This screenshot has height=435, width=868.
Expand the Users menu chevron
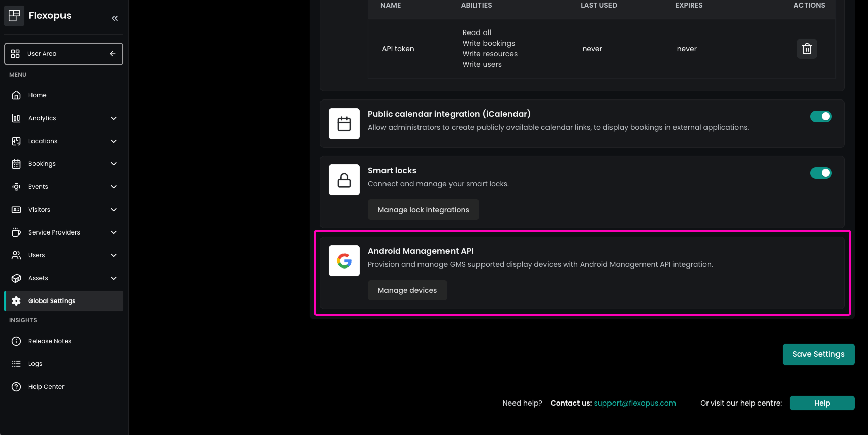point(114,255)
